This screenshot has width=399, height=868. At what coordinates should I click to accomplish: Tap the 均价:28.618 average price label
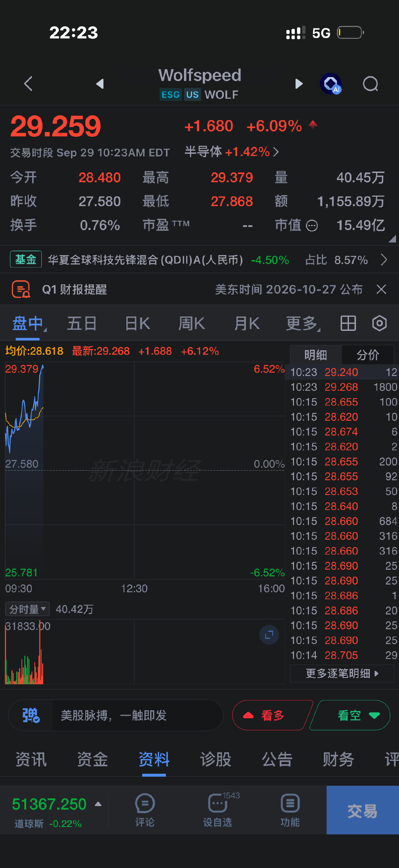coord(34,351)
